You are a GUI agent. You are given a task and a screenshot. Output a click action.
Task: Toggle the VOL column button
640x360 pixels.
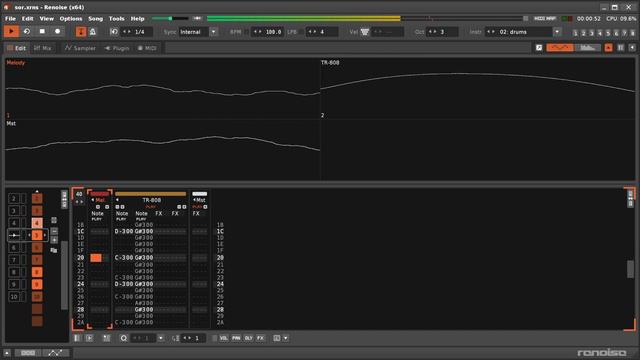[224, 338]
